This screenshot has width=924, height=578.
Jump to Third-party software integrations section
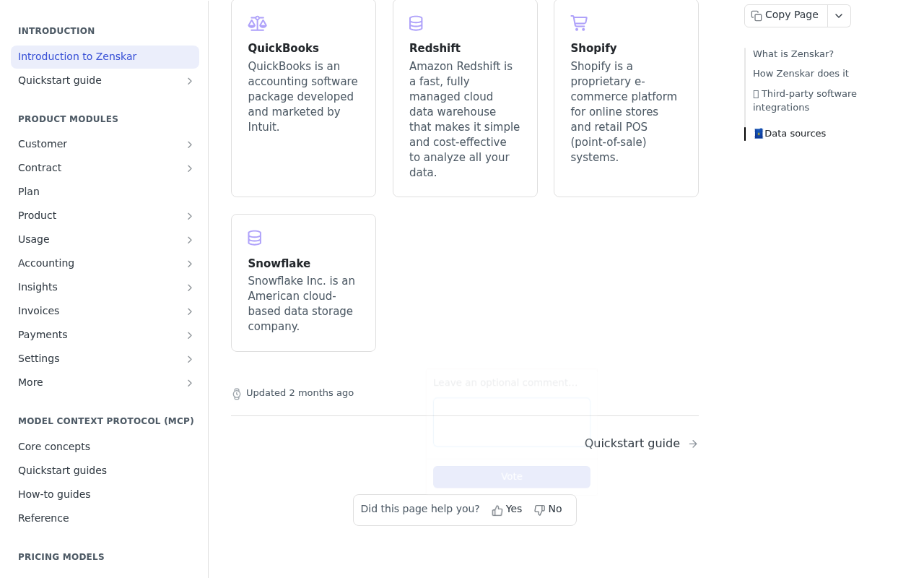[805, 100]
